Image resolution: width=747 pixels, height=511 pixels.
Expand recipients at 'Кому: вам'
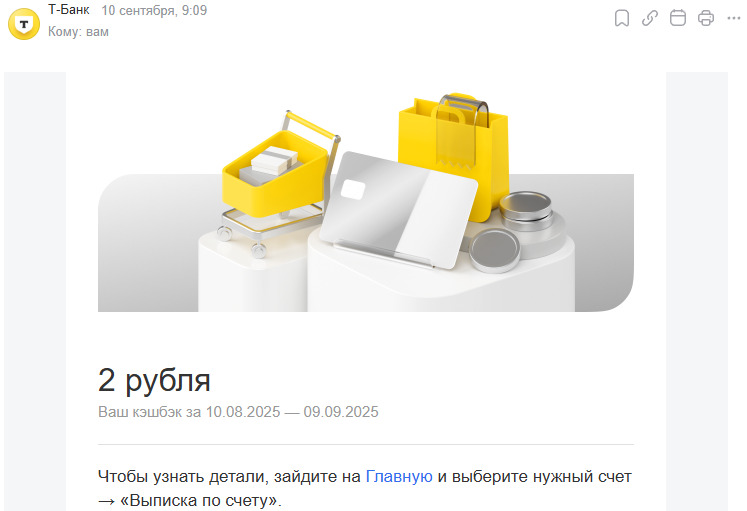pos(78,31)
